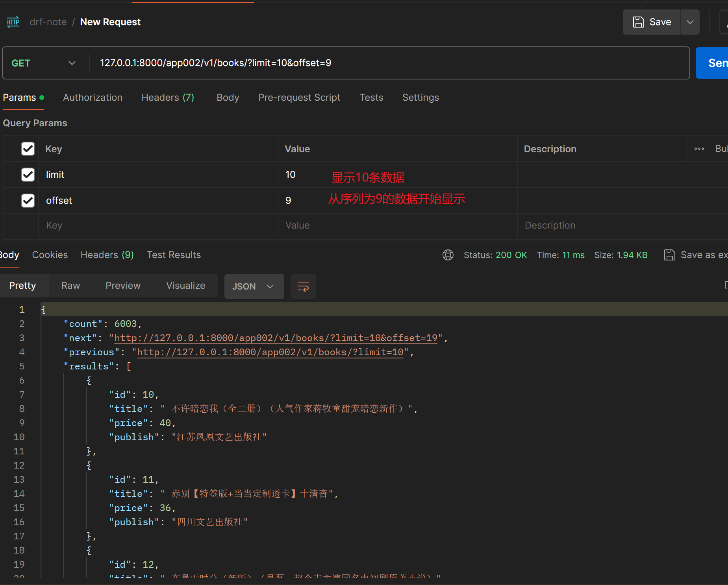
Task: Open the GET method dropdown
Action: click(43, 63)
